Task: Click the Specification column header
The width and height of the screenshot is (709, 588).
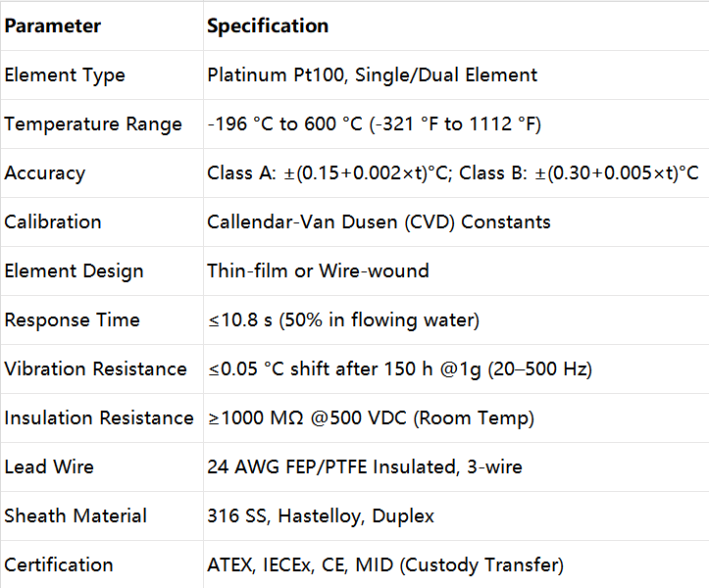Action: (268, 25)
